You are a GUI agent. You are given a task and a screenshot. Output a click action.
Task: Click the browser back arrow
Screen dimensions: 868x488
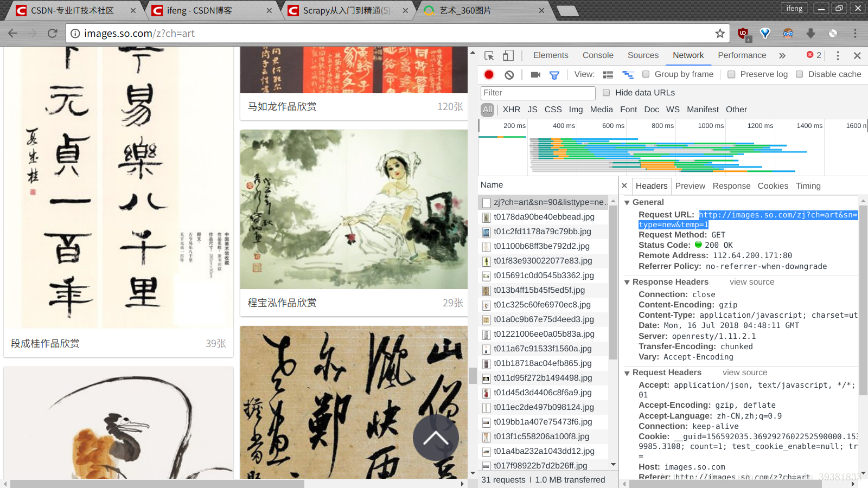pyautogui.click(x=13, y=33)
